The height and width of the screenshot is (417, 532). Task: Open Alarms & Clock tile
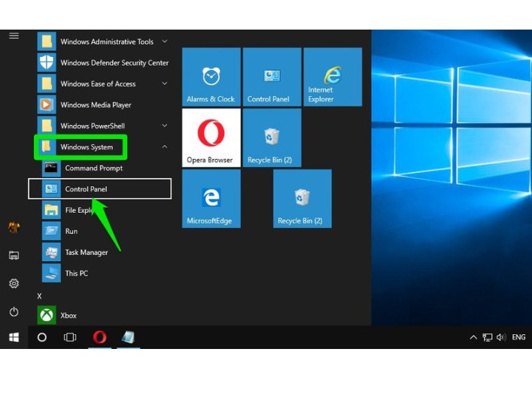(x=211, y=77)
